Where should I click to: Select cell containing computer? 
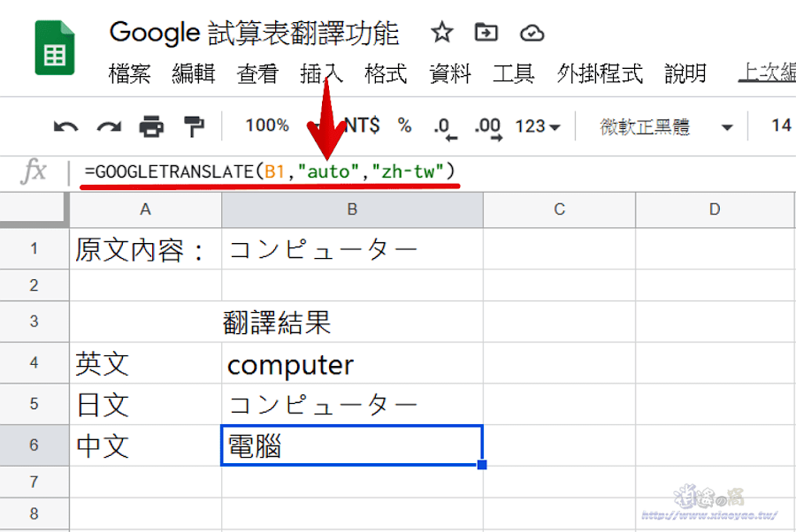[352, 362]
